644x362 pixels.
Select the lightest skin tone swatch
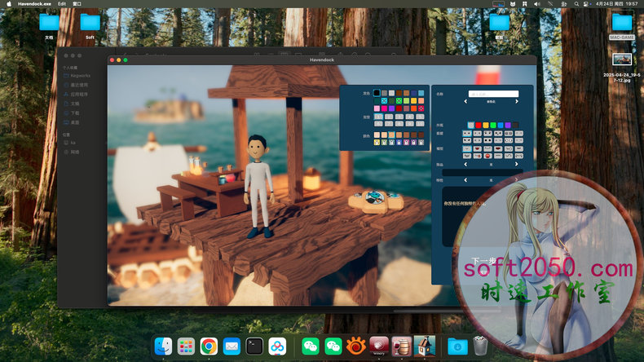[x=377, y=135]
